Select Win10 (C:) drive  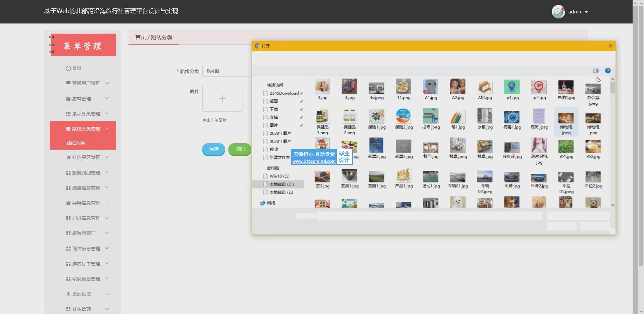[x=279, y=176]
